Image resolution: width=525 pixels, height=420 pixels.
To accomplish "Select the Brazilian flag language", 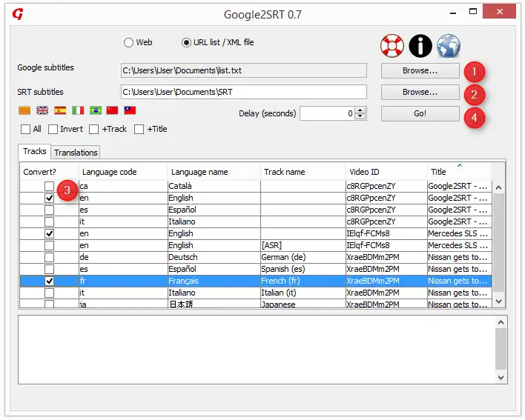I will coord(96,110).
